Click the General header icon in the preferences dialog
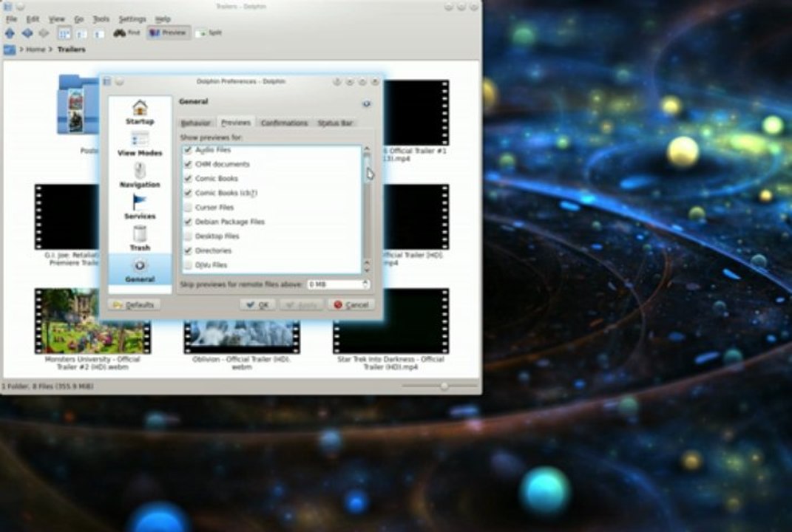 click(366, 103)
